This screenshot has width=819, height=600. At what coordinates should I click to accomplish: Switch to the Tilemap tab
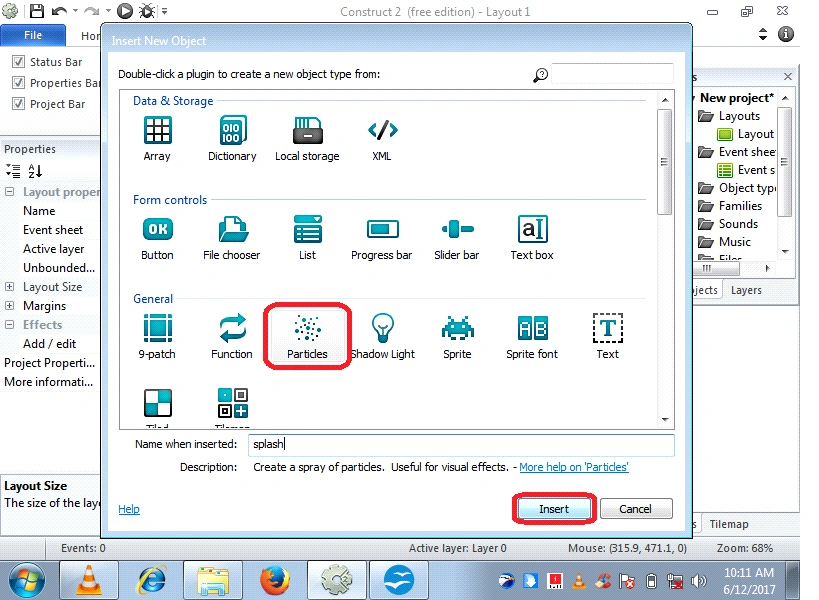[x=729, y=524]
